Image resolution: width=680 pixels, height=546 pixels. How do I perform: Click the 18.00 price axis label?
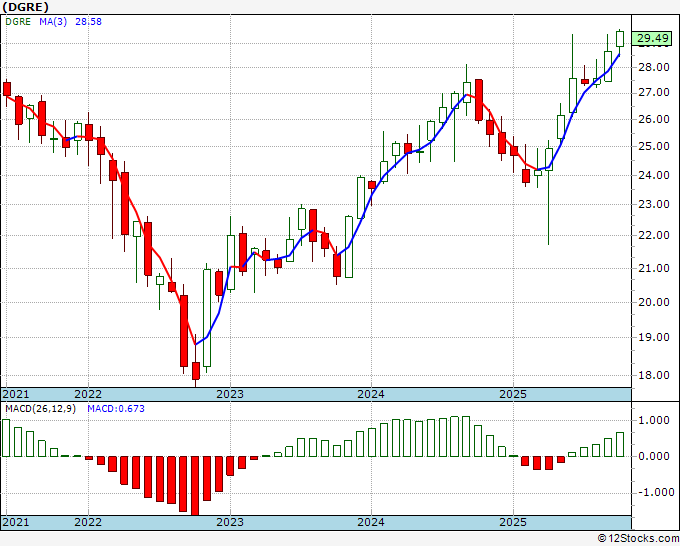[654, 376]
